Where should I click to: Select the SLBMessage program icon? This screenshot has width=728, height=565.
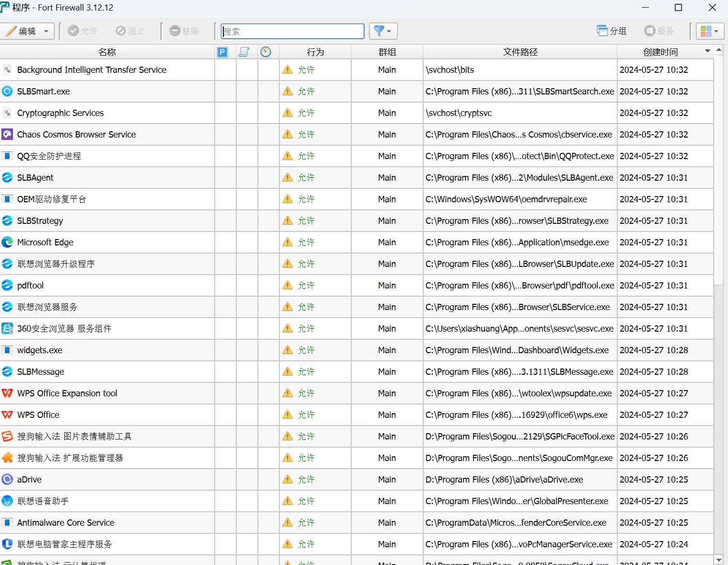(7, 372)
